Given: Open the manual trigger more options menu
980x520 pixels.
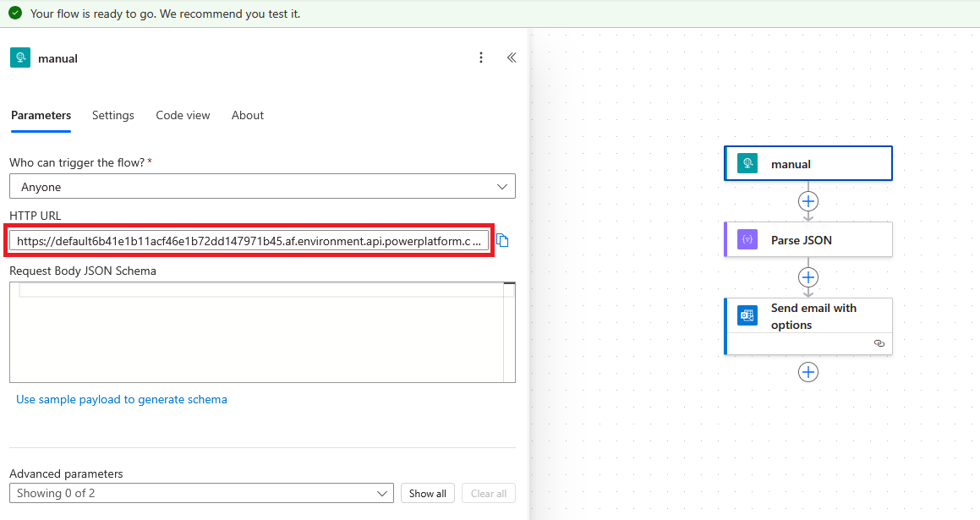Looking at the screenshot, I should [x=480, y=57].
